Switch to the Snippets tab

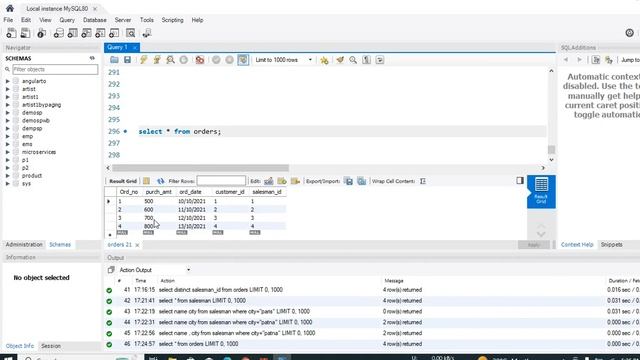point(611,244)
